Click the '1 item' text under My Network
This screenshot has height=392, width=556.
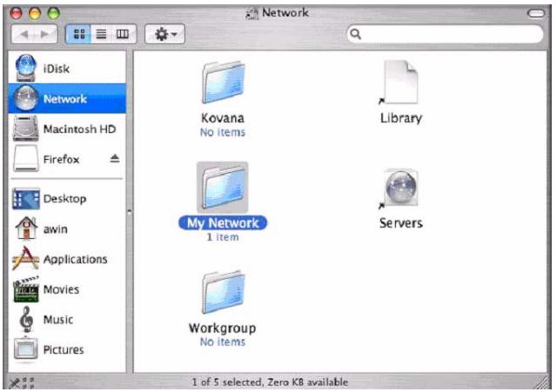(223, 237)
